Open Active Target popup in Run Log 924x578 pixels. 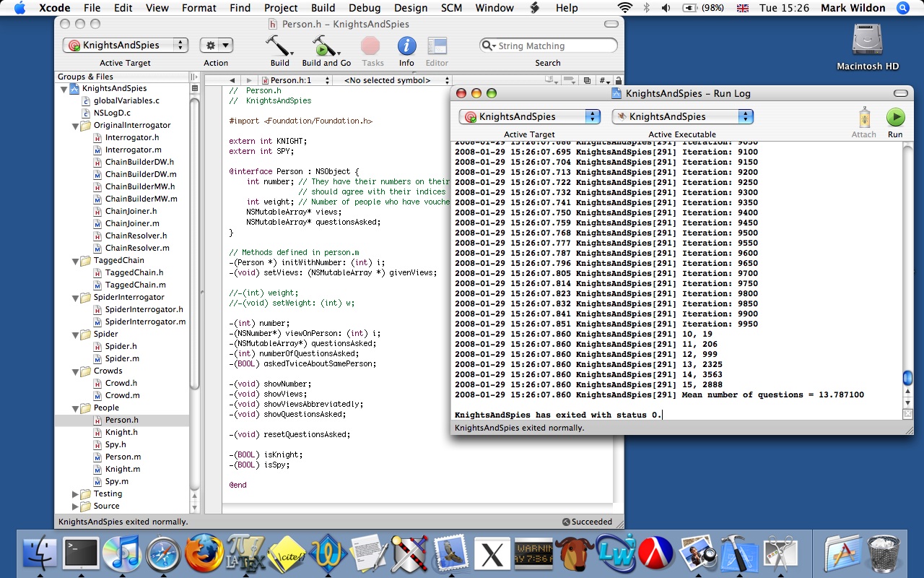[x=529, y=116]
